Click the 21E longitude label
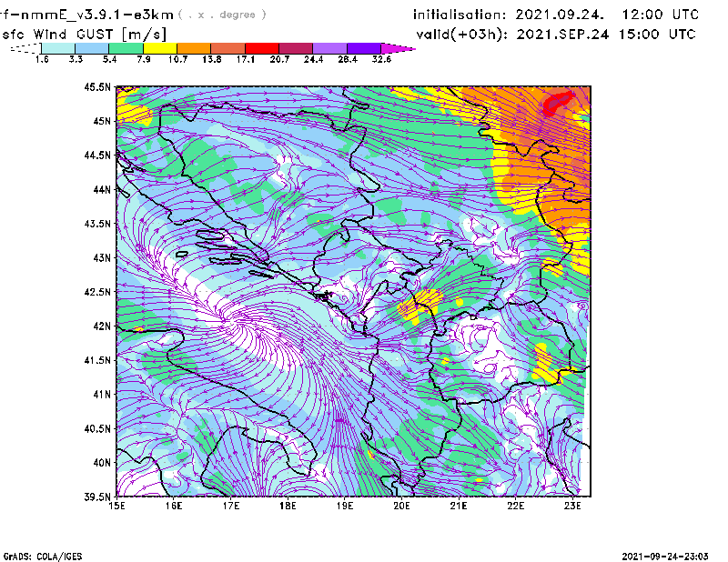The height and width of the screenshot is (562, 728). click(459, 506)
